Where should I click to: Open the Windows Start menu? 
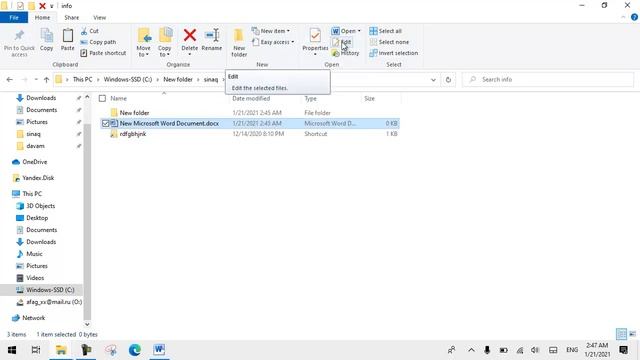tap(12, 350)
